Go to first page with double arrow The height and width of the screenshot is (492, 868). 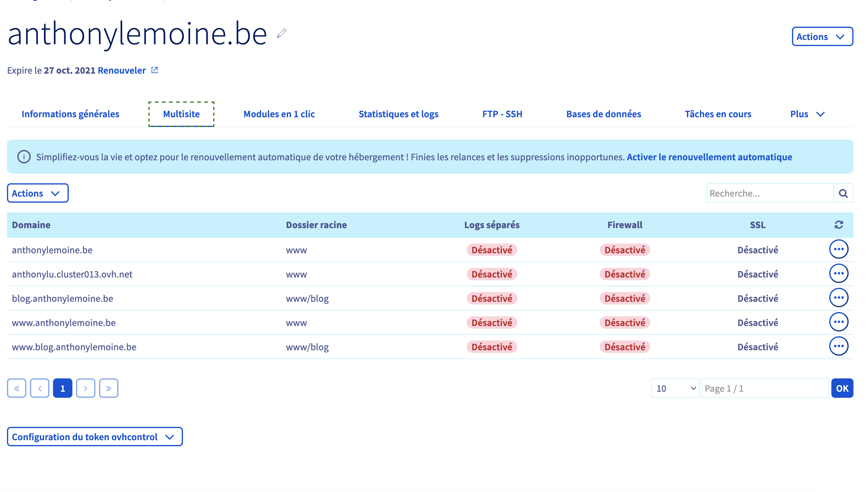click(x=17, y=388)
